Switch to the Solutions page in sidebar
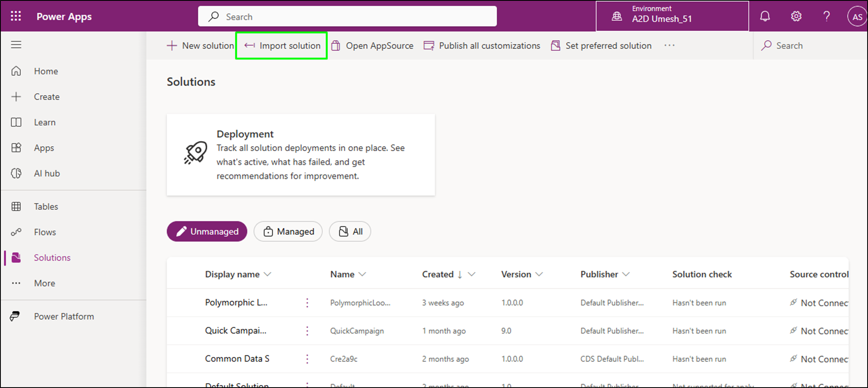Image resolution: width=868 pixels, height=388 pixels. [52, 257]
